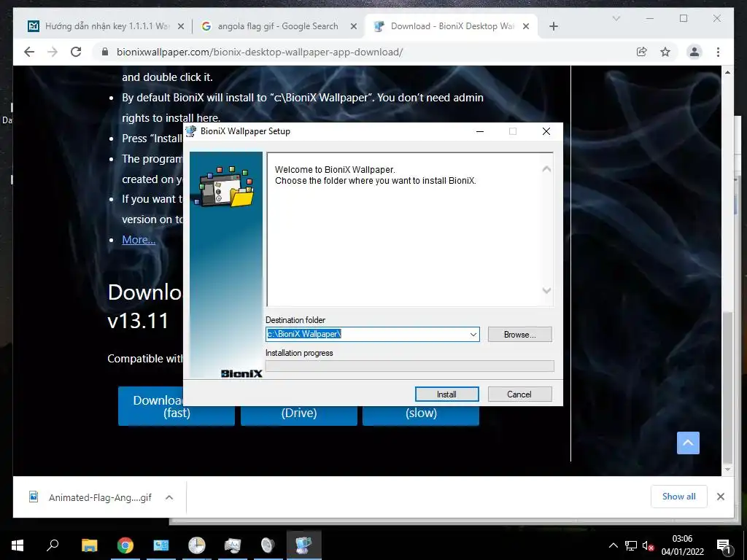Open taskbar search
The width and height of the screenshot is (747, 560).
coord(53,545)
